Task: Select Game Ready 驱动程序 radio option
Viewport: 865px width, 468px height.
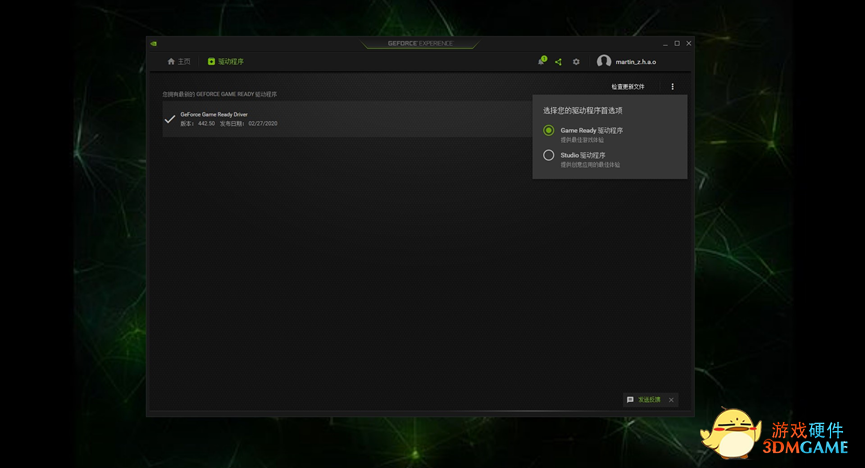Action: [x=548, y=130]
